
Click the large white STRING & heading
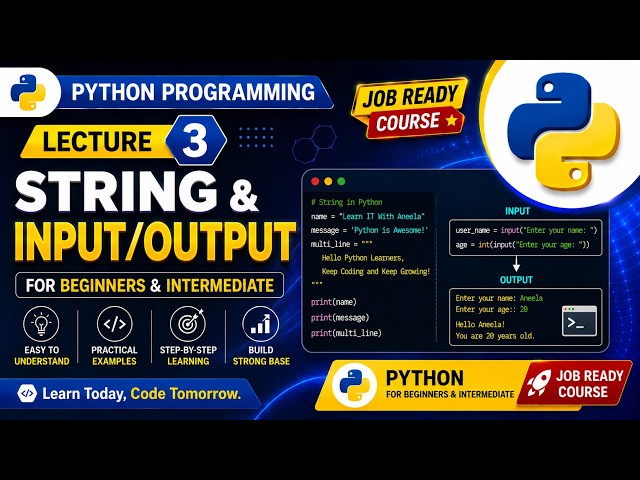click(137, 191)
